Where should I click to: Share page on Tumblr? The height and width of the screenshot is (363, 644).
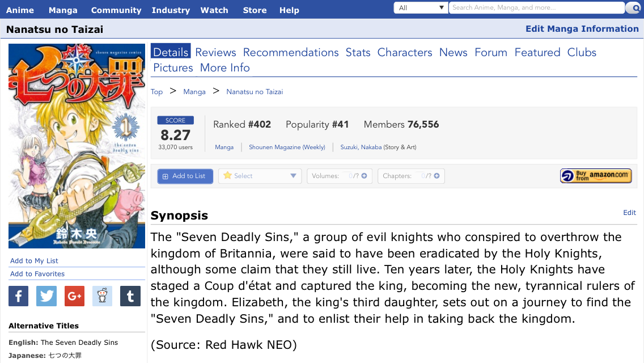[130, 296]
